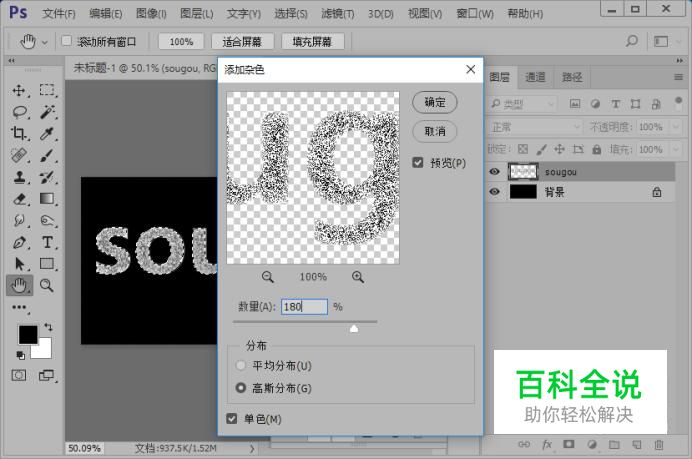Select the Move tool
The height and width of the screenshot is (459, 692).
[x=19, y=90]
